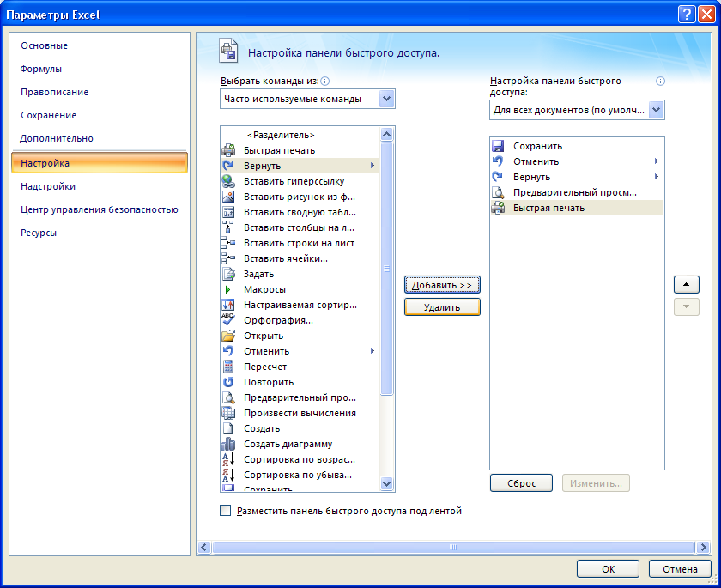Click the Произвести вычисления icon
Image resolution: width=721 pixels, height=588 pixels.
coord(228,413)
